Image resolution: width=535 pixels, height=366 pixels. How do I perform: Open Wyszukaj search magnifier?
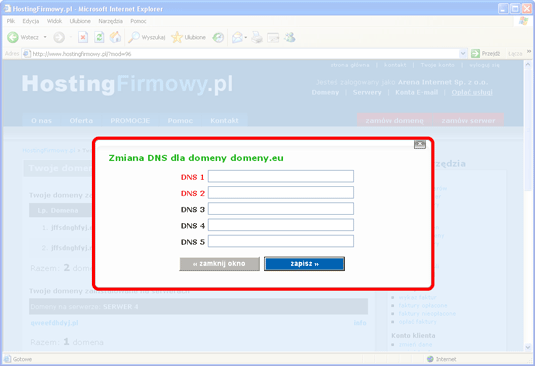pos(133,37)
